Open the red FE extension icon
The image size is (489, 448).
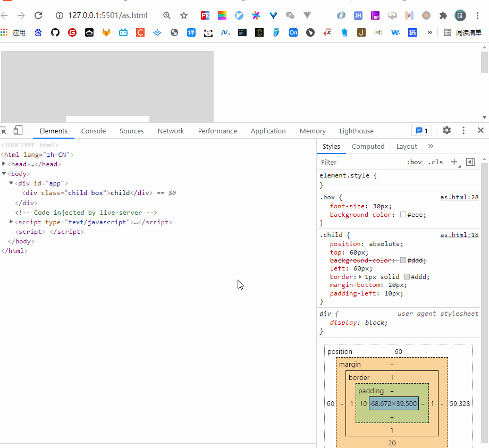click(x=205, y=15)
